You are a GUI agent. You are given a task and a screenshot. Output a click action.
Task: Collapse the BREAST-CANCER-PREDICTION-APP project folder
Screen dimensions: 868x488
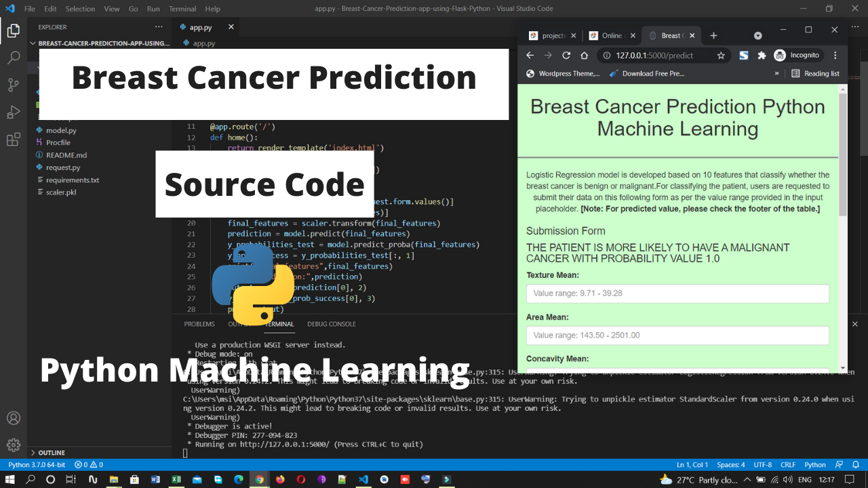(x=102, y=43)
